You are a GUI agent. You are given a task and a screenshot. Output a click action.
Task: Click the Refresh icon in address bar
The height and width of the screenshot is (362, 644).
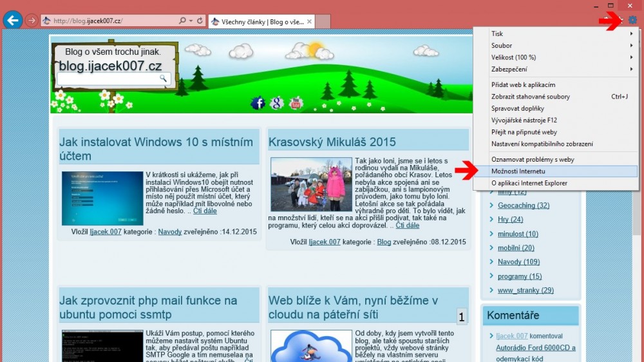pos(200,21)
